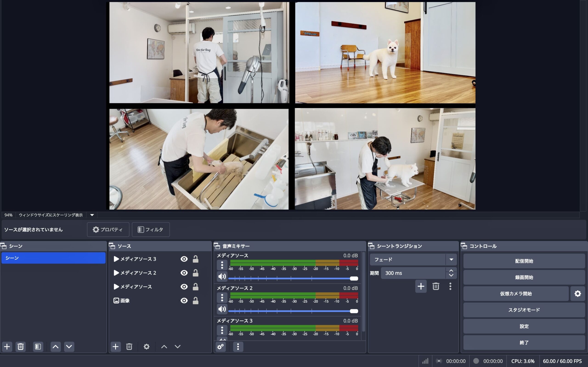Open source properties gear in Sources panel
The height and width of the screenshot is (367, 588).
(x=147, y=346)
